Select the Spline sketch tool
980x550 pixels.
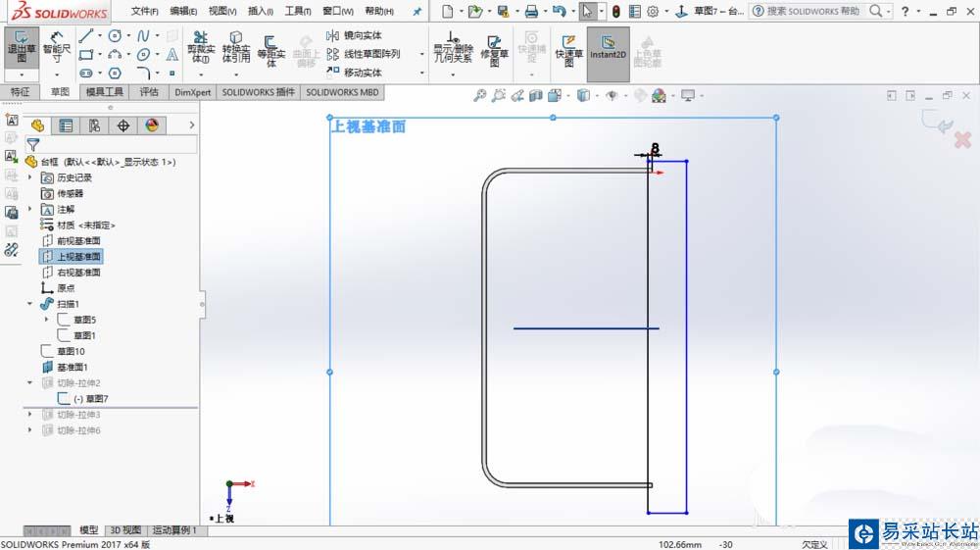[x=143, y=35]
